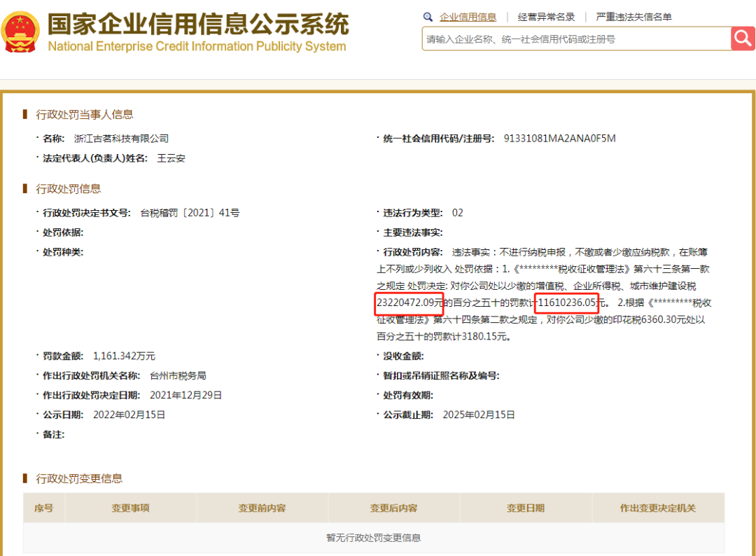
Task: Open the 企业信用信息 tab
Action: (x=468, y=17)
